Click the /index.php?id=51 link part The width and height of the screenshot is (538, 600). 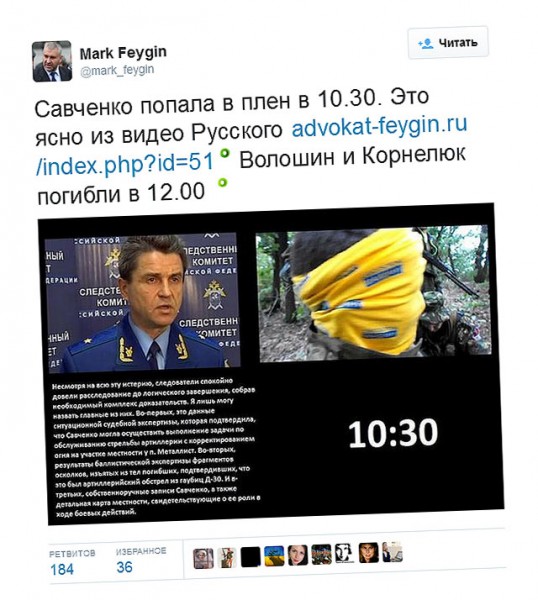(125, 164)
